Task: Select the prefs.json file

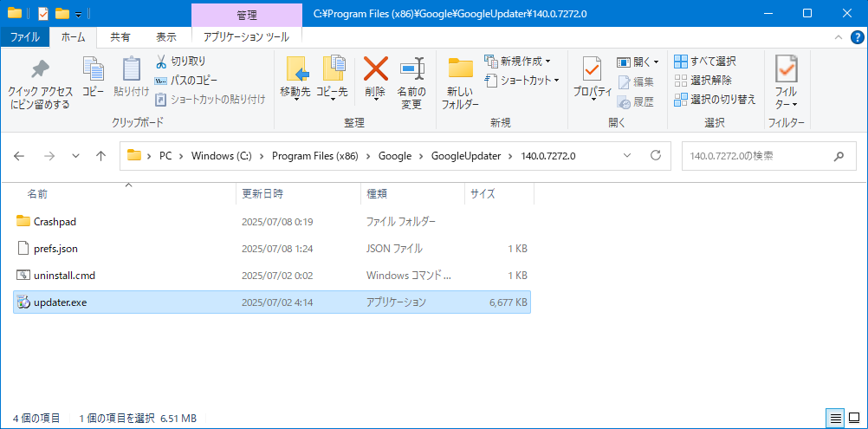Action: pos(272,249)
